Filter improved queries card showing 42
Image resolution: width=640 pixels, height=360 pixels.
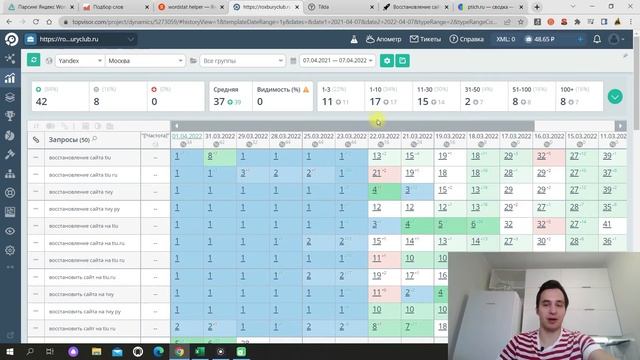pyautogui.click(x=60, y=96)
